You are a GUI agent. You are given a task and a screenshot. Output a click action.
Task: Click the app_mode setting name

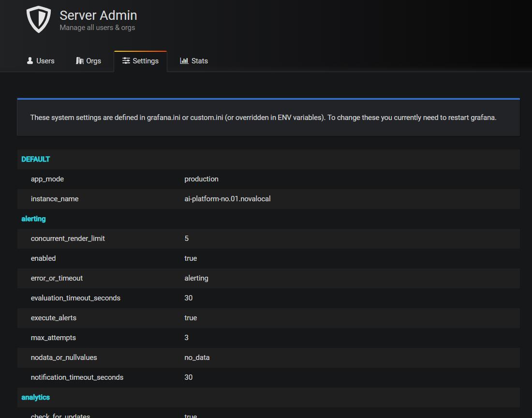click(47, 179)
